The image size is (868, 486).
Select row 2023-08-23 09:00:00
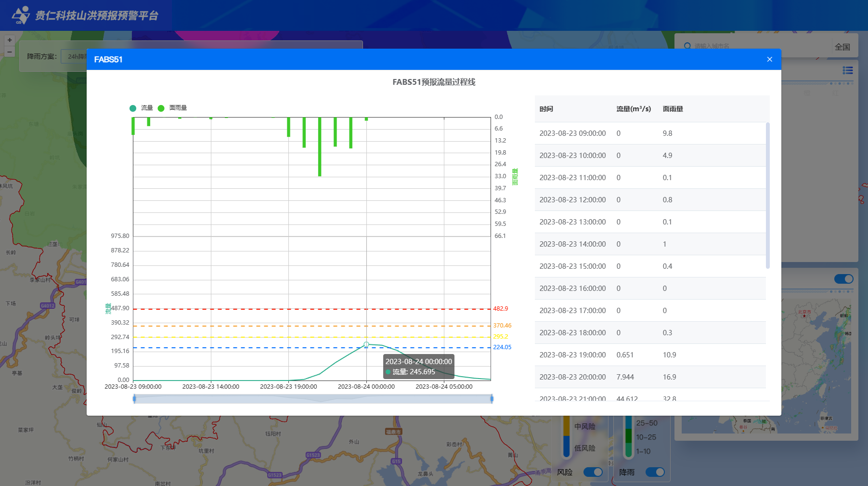pos(650,133)
